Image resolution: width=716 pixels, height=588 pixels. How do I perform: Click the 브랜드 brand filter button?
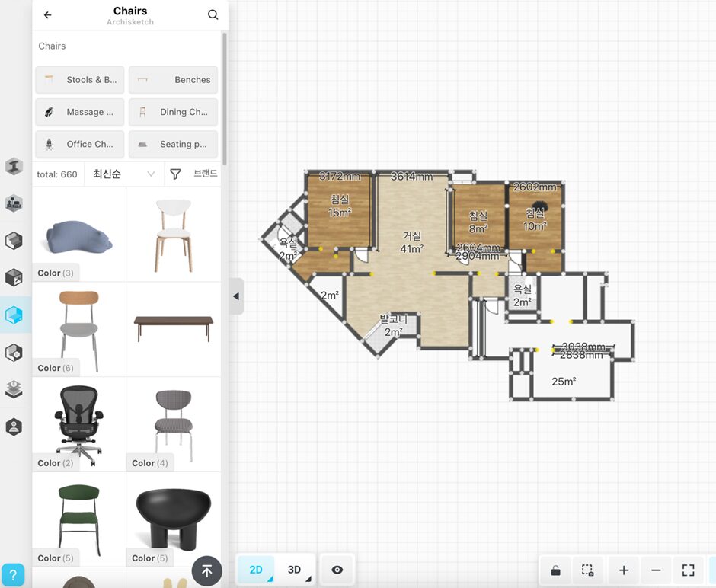click(205, 174)
